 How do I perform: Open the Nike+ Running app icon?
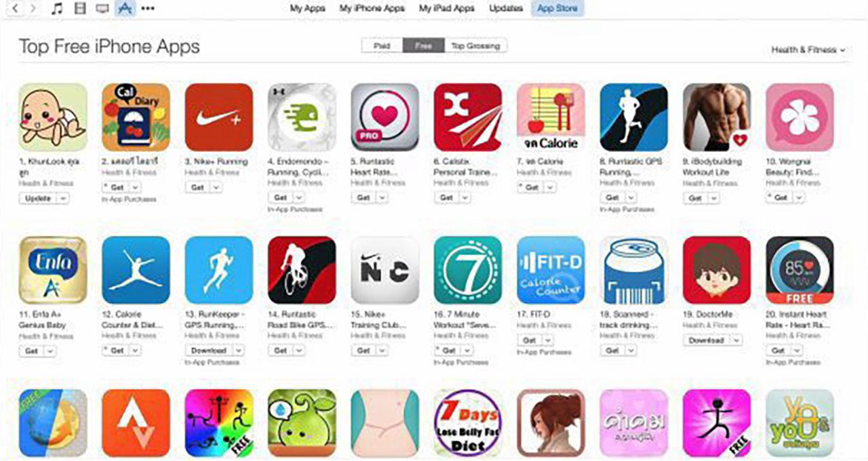[x=218, y=117]
